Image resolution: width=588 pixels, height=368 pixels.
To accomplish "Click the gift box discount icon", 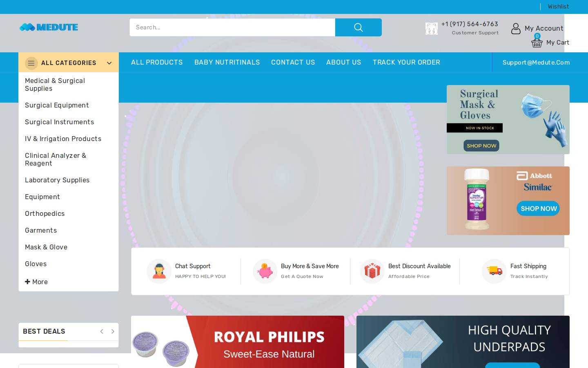I will tap(372, 271).
